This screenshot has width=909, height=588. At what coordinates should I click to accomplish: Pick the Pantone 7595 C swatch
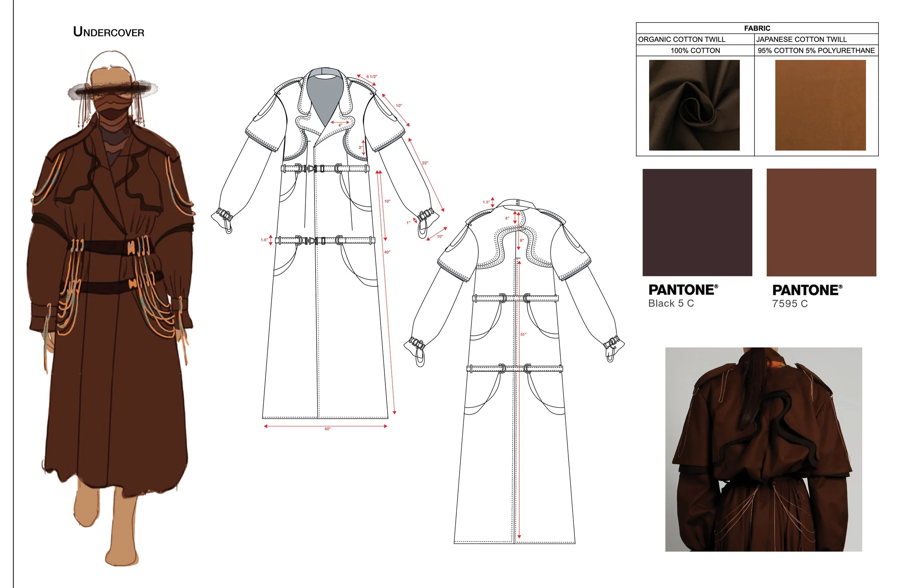pyautogui.click(x=821, y=222)
